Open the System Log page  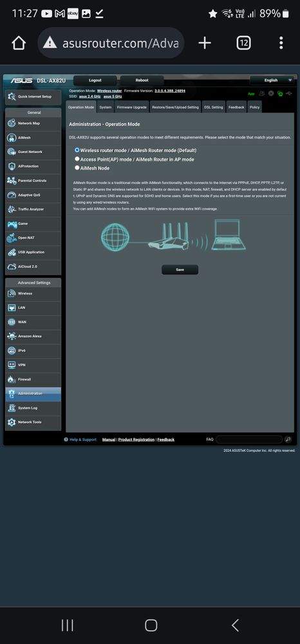point(33,408)
